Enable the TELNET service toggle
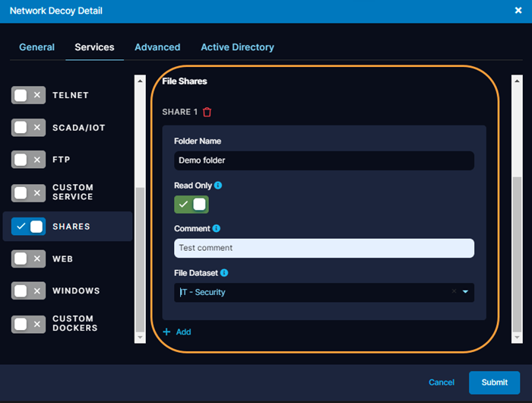The image size is (532, 403). [x=29, y=95]
